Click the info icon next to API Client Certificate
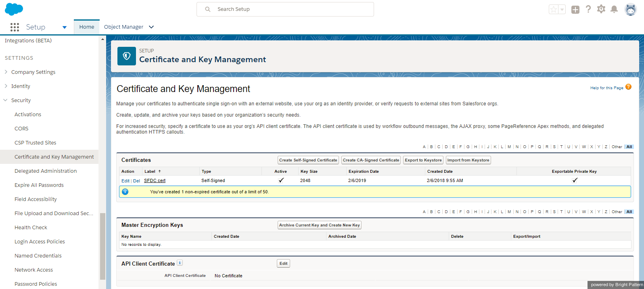 pos(180,263)
